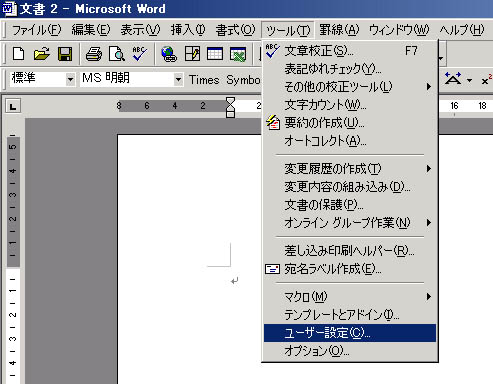This screenshot has height=384, width=493.
Task: Open Print Preview magnifier icon
Action: point(117,54)
